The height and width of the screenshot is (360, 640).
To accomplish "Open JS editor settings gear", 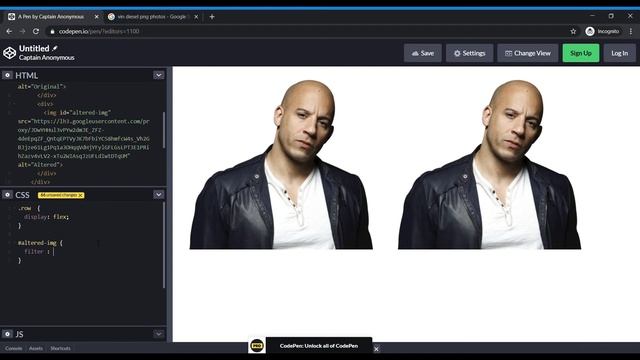I will (x=7, y=334).
